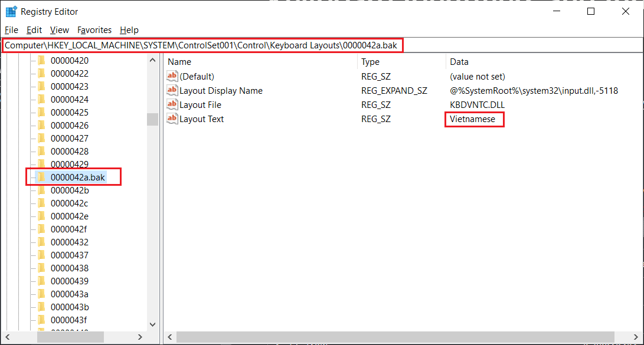This screenshot has height=345, width=644.
Task: Open the Favorites menu
Action: (x=94, y=30)
